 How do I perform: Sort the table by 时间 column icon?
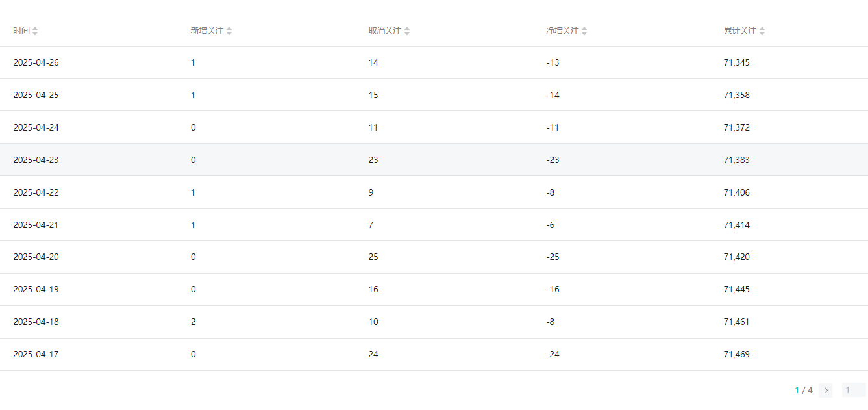(35, 31)
